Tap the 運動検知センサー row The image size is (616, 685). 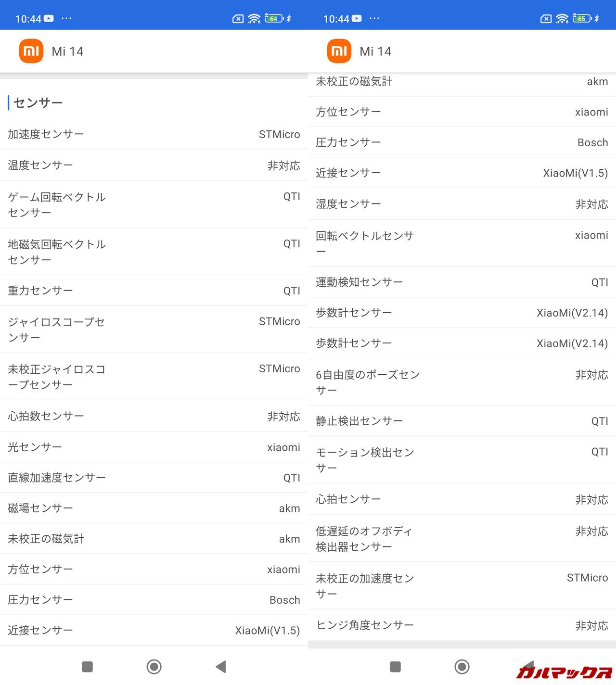462,282
